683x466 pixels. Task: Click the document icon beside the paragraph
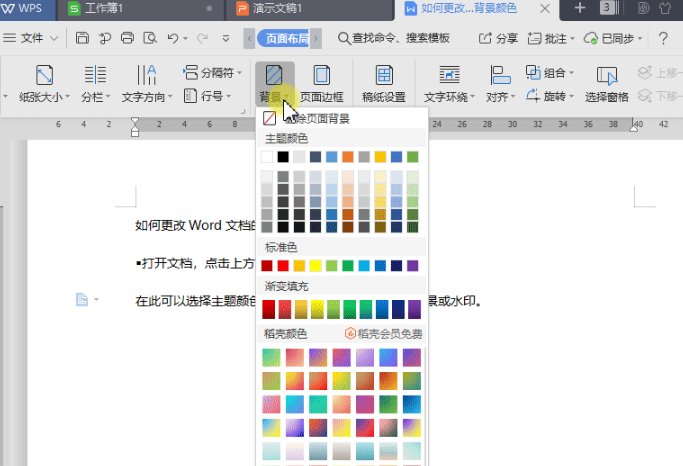tap(82, 299)
